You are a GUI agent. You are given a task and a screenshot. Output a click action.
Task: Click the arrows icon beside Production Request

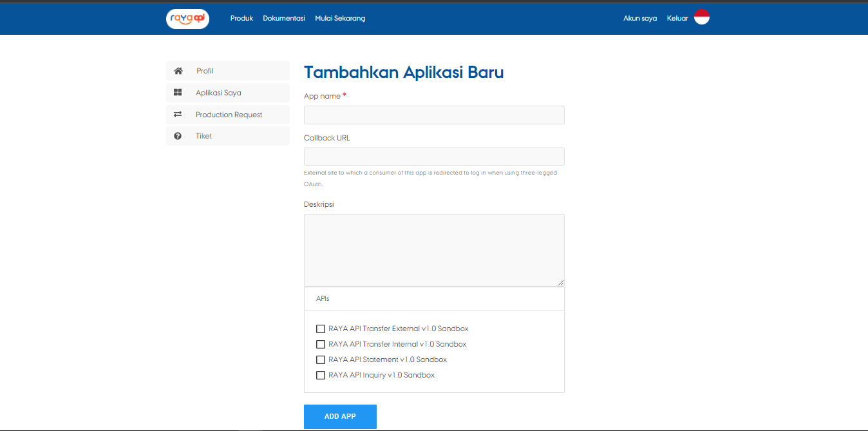pos(178,115)
